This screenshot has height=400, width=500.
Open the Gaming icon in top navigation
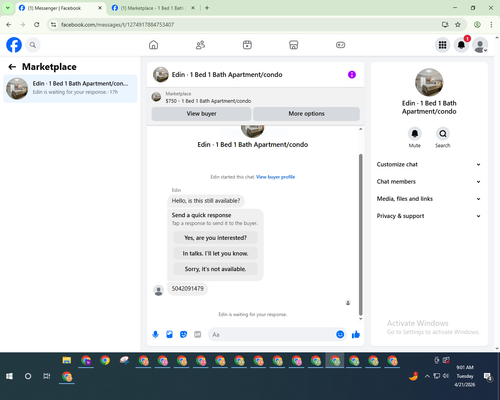click(340, 45)
